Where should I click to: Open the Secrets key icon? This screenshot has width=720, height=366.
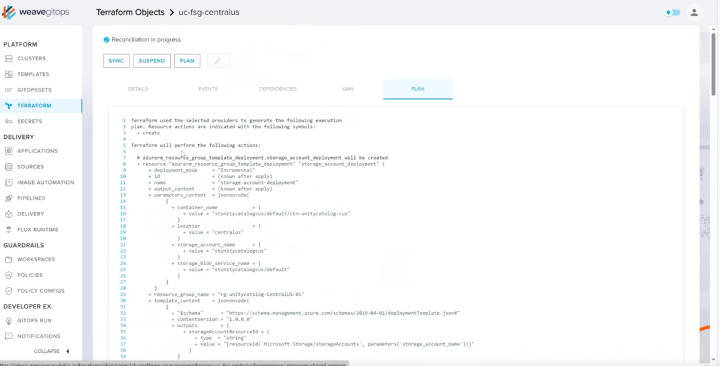click(x=9, y=121)
